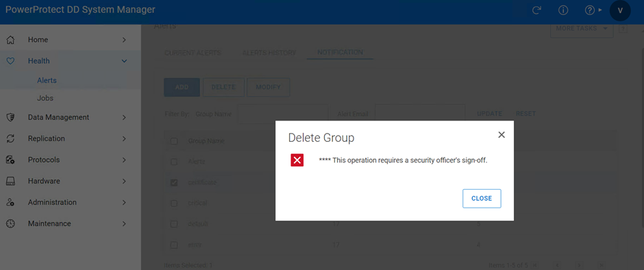Toggle the select-all checkbox in header row
Image resolution: width=644 pixels, height=270 pixels.
pyautogui.click(x=174, y=141)
